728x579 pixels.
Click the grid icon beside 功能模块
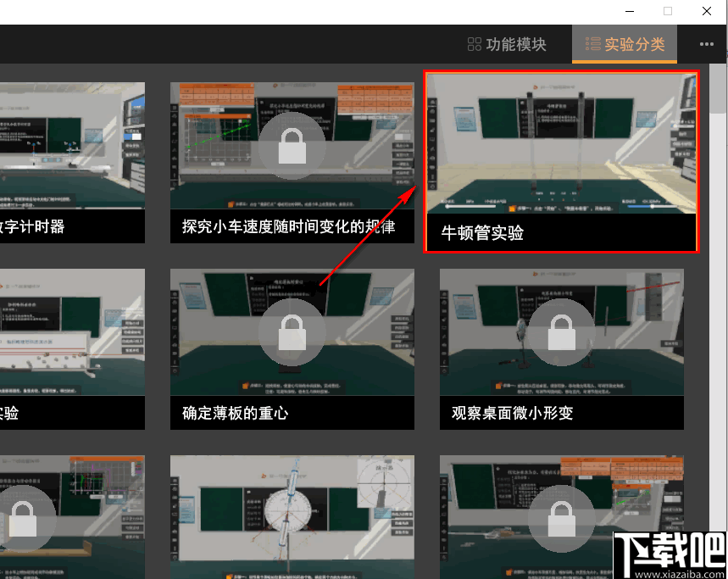tap(475, 45)
